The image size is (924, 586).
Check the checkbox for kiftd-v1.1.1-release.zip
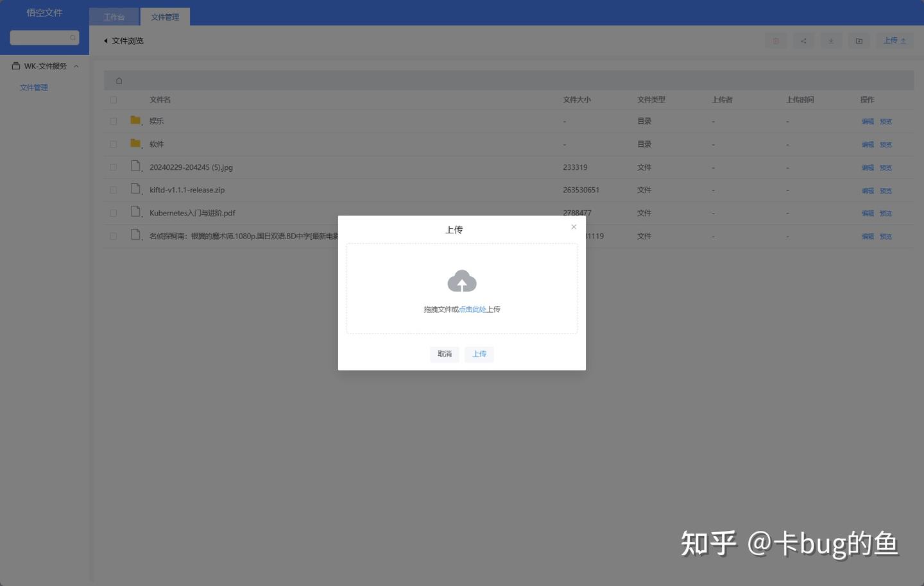[x=113, y=190]
